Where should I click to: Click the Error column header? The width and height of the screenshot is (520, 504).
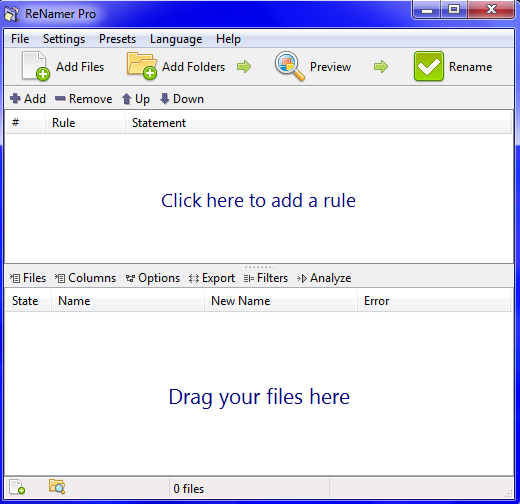pos(434,301)
